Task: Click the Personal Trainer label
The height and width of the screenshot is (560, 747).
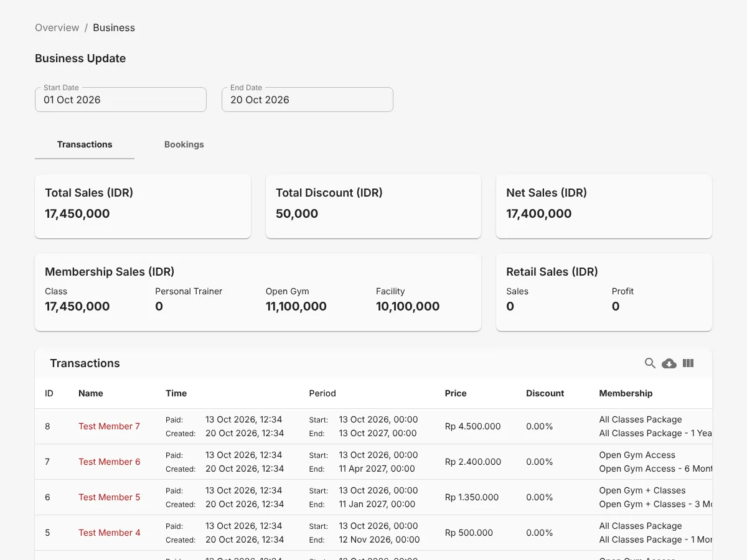Action: coord(189,291)
